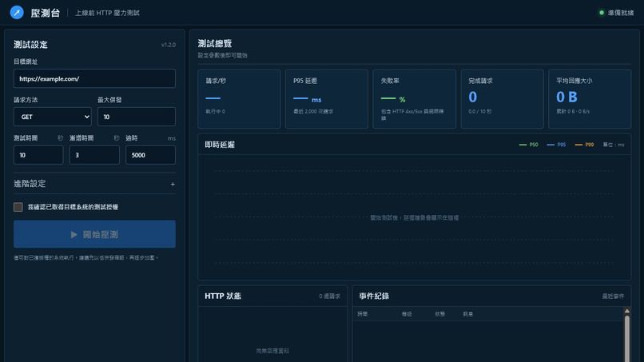Image resolution: width=644 pixels, height=362 pixels.
Task: Click the 0 個請求 counter label
Action: click(x=329, y=296)
